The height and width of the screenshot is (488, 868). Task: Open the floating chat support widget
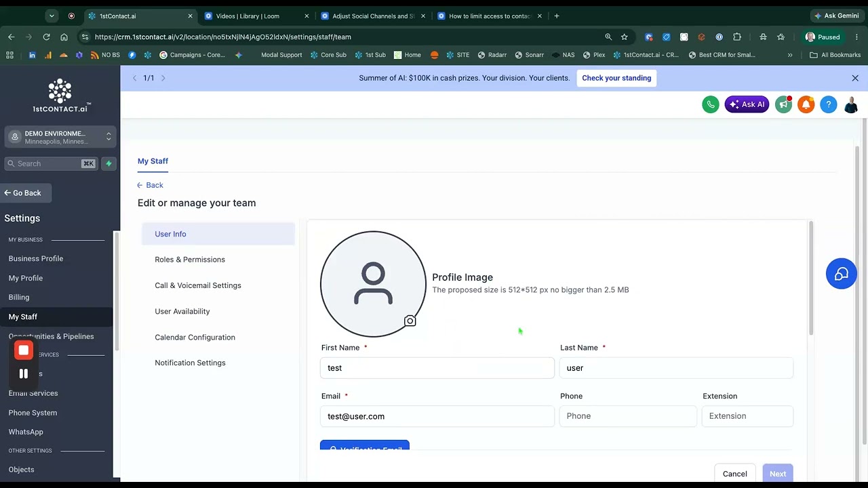pyautogui.click(x=842, y=274)
